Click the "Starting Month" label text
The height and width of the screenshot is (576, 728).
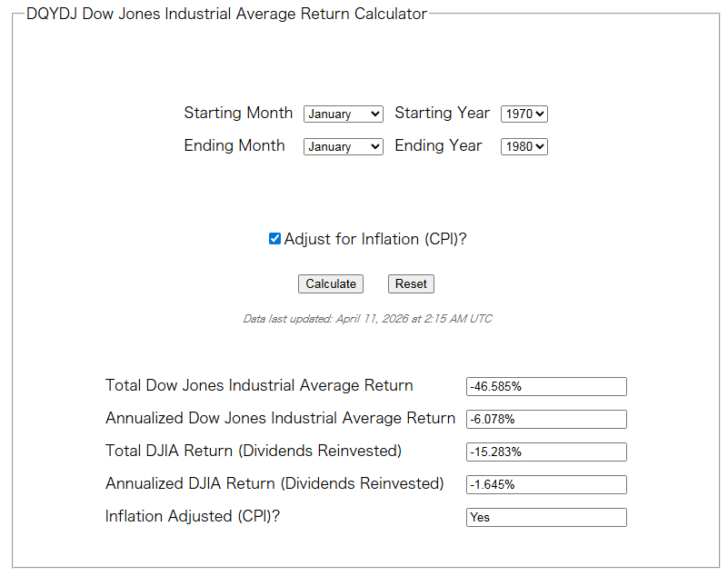[238, 114]
